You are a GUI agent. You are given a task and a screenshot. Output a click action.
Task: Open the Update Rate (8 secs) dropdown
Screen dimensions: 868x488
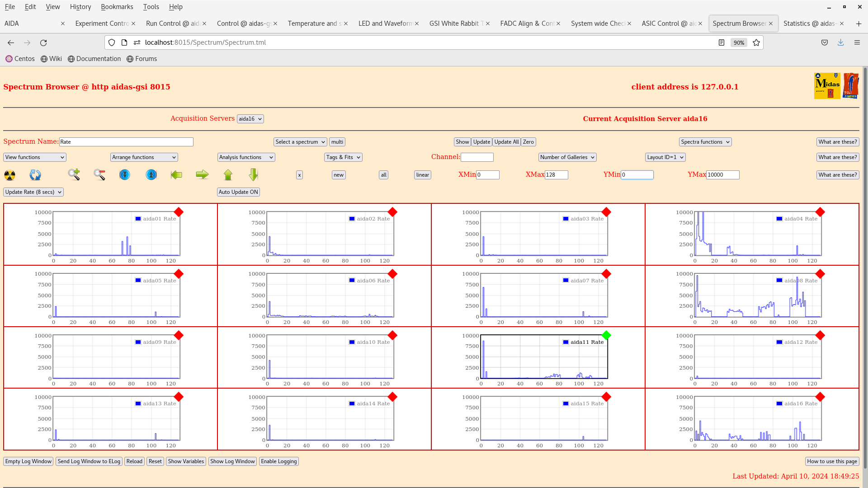click(33, 192)
